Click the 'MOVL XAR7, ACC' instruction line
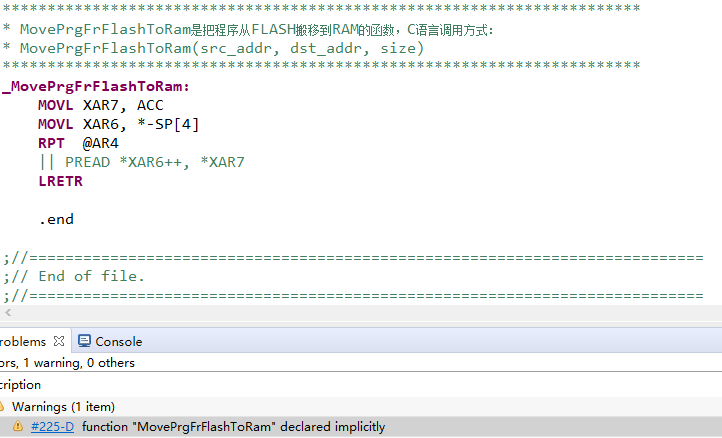The image size is (722, 438). (x=100, y=105)
